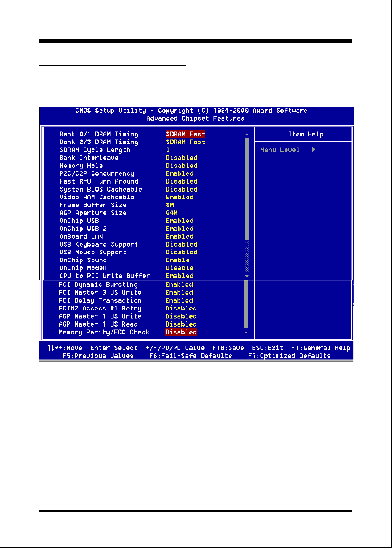Click the F5:Previous Values hint
This screenshot has height=550, width=392.
[x=98, y=356]
